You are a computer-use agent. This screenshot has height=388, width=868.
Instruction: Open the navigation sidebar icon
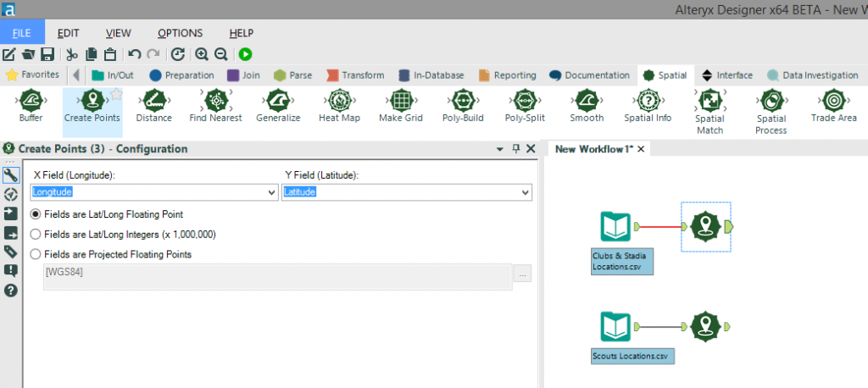10,194
